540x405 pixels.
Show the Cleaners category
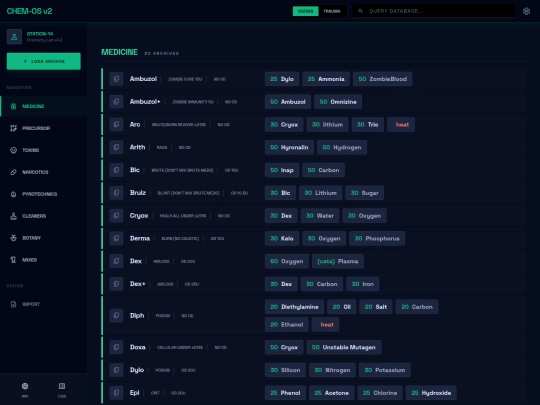43,216
